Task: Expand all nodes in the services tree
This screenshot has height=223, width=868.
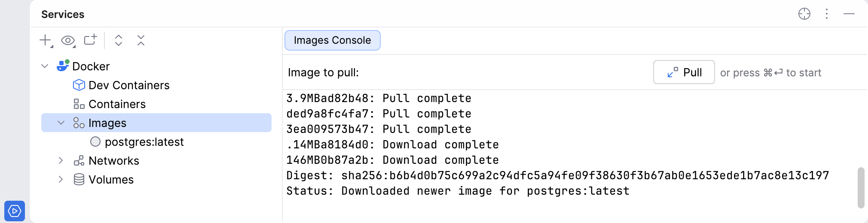Action: tap(119, 40)
